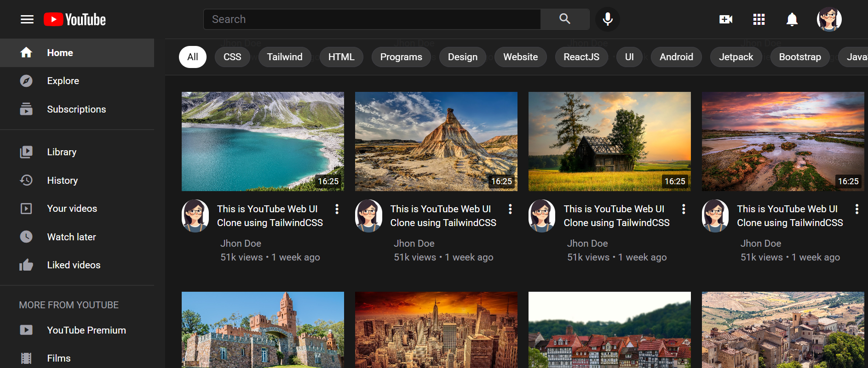Click the Your videos play icon

click(26, 209)
